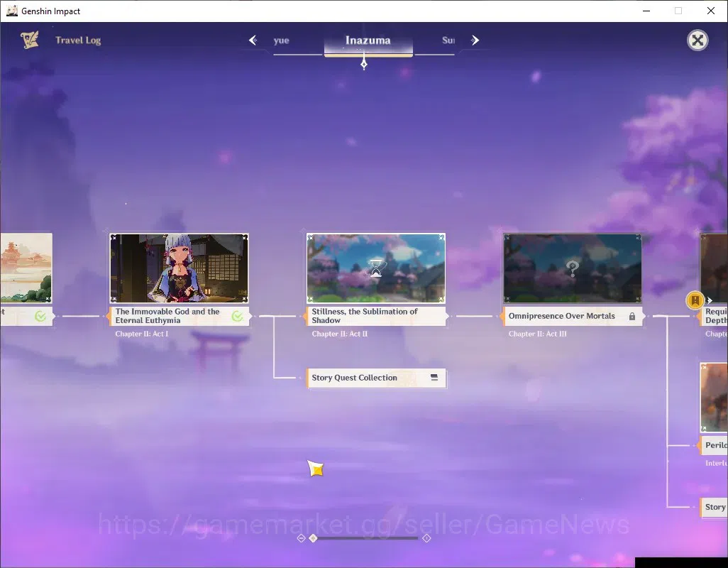Open the Story Quest Collection entry

tap(376, 378)
